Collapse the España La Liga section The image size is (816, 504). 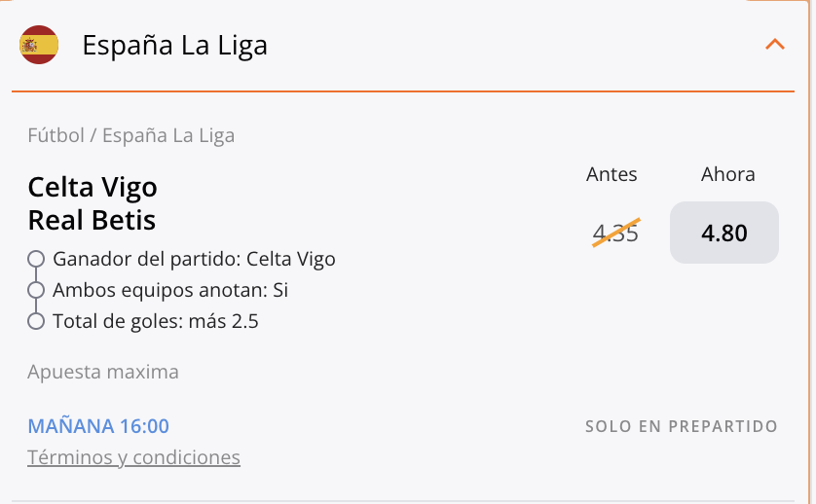(x=775, y=45)
